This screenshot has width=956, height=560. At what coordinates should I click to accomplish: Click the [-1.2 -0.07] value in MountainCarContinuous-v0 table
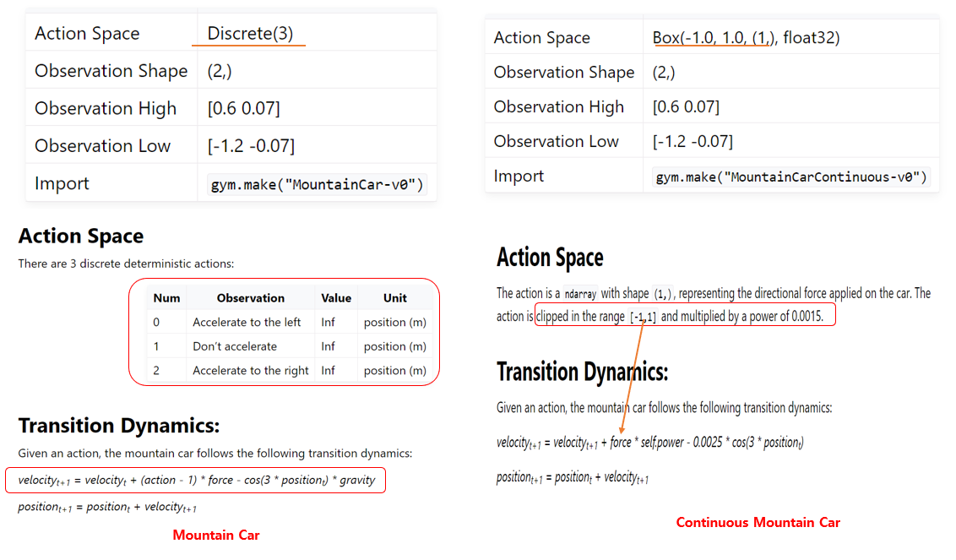click(692, 142)
